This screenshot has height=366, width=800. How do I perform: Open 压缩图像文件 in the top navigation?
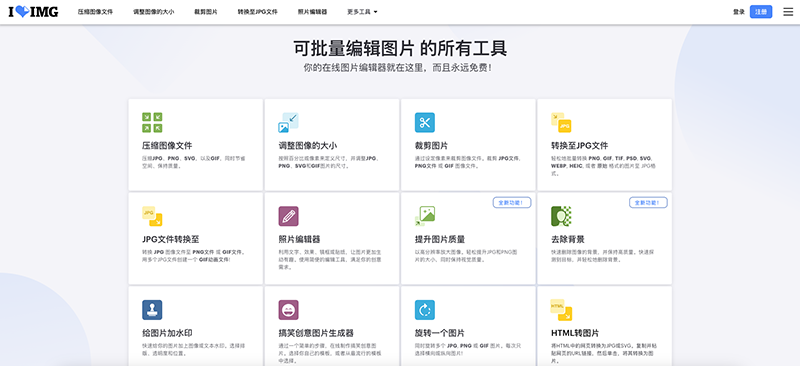click(x=95, y=12)
